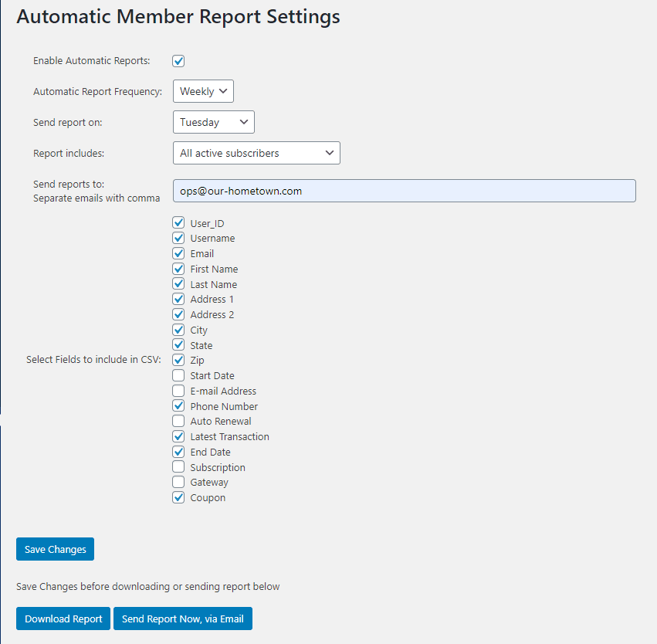Open the Automatic Report Frequency dropdown
Viewport: 657px width, 644px height.
203,91
